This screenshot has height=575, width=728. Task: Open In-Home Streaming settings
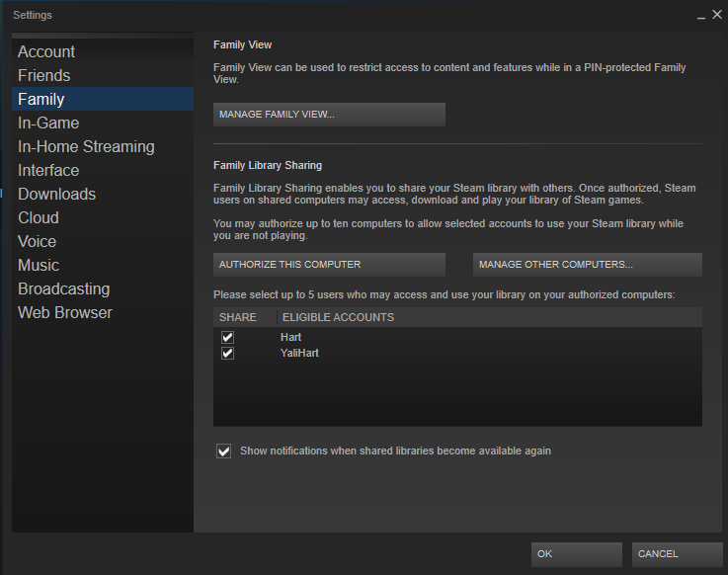coord(103,146)
